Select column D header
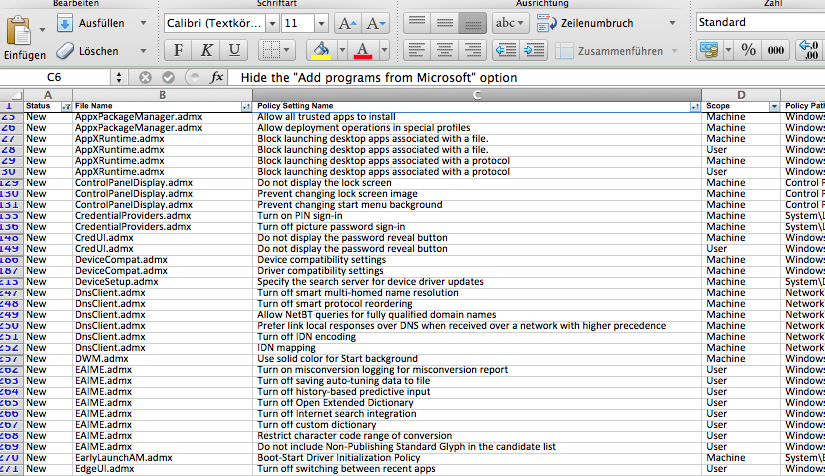Image resolution: width=825 pixels, height=476 pixels. click(x=741, y=95)
